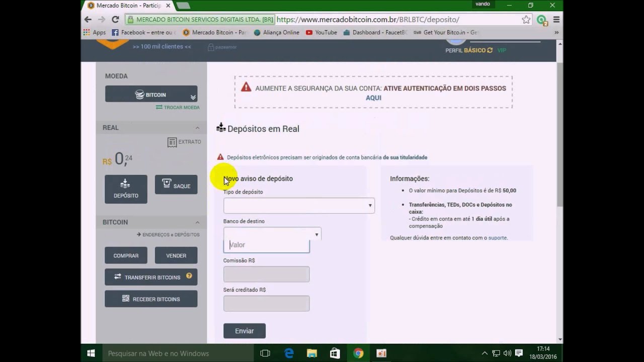Open Endereços e Depósitos link
Viewport: 644px width, 362px height.
168,235
